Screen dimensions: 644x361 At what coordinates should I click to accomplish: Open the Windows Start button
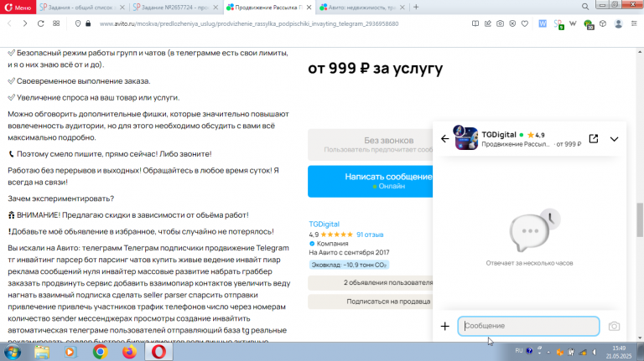point(13,352)
